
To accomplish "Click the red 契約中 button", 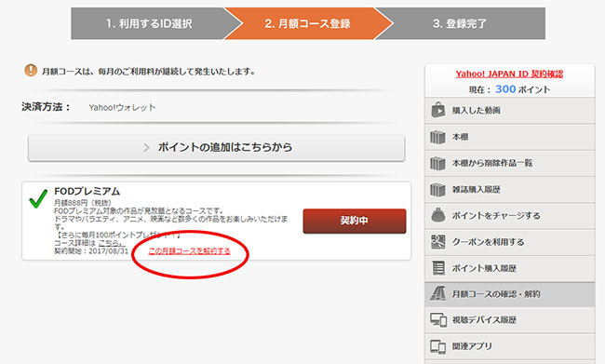I will 355,221.
